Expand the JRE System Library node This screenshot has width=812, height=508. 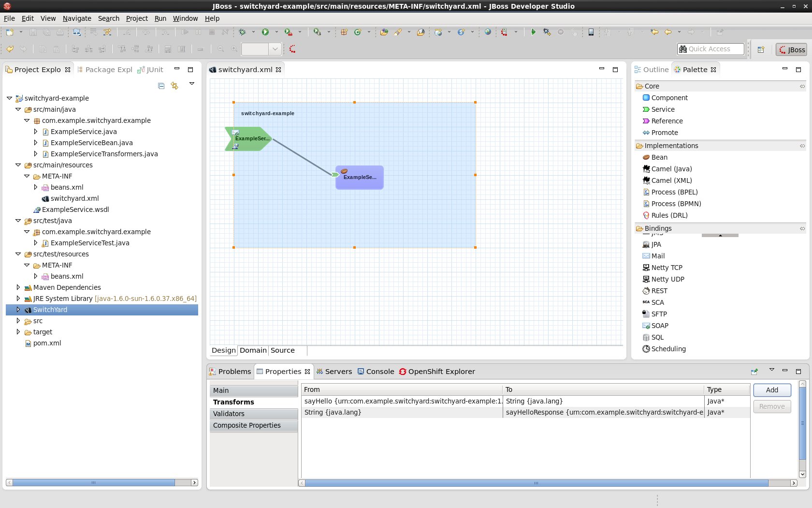[18, 299]
